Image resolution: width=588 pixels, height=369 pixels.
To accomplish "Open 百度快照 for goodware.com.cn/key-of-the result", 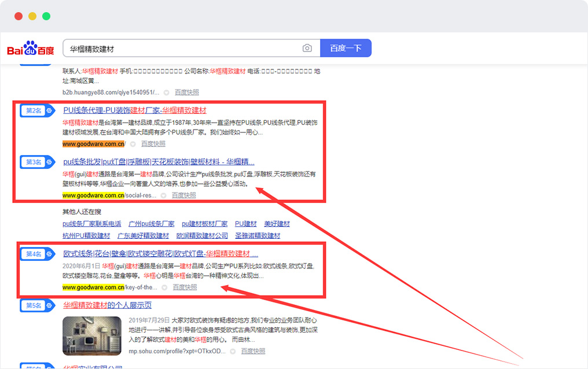I will (185, 287).
